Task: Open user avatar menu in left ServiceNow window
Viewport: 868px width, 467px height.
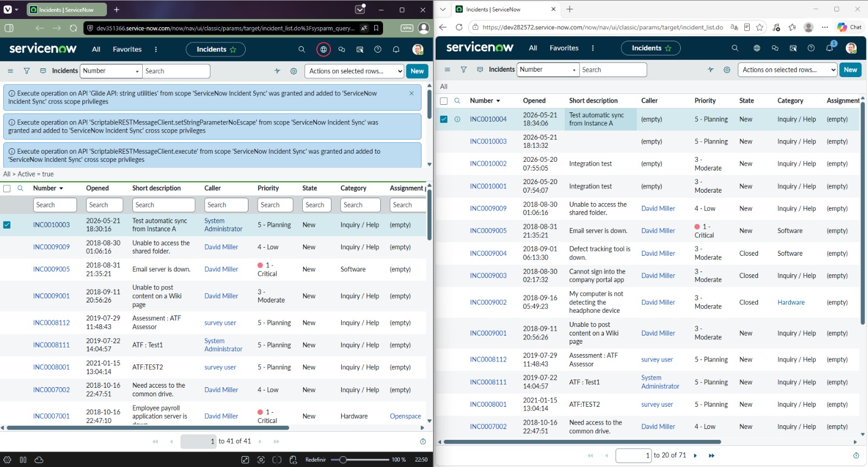Action: coord(418,49)
